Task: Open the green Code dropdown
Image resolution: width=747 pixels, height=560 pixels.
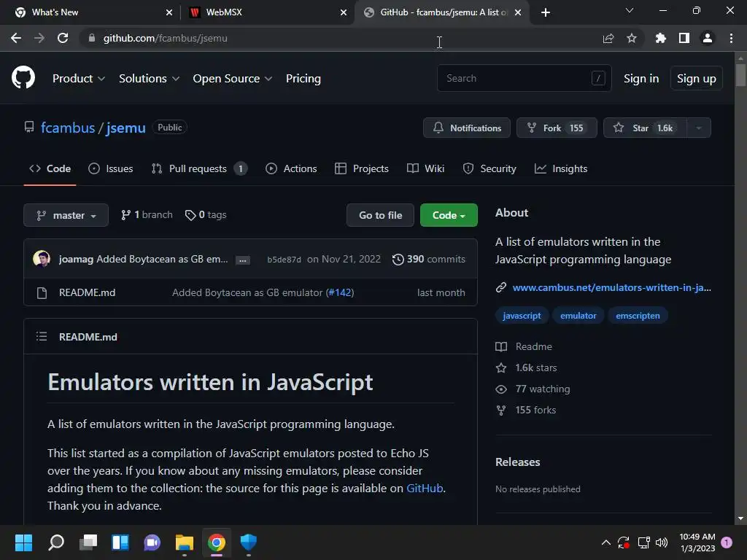Action: click(449, 215)
